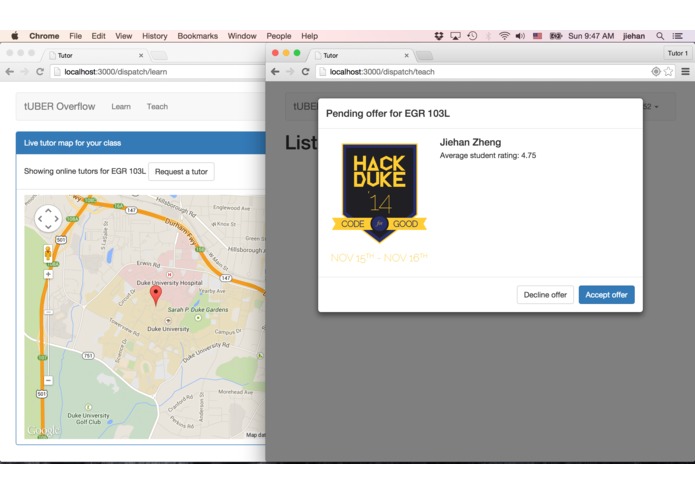
Task: Select the Tutor tab in the learn window
Action: point(95,55)
